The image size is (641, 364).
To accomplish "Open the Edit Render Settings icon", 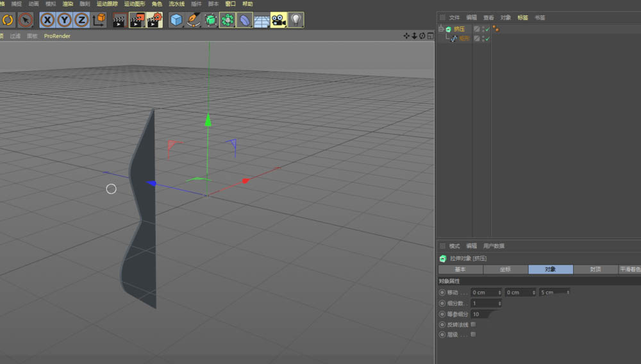I will [x=154, y=20].
